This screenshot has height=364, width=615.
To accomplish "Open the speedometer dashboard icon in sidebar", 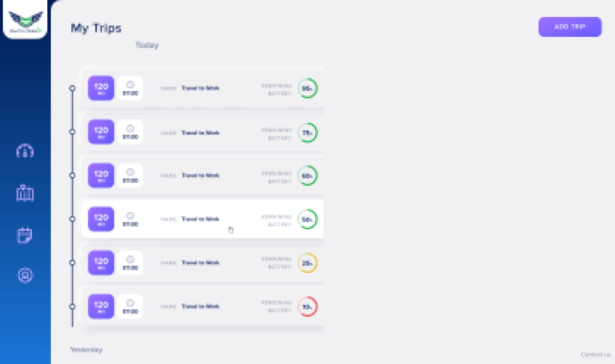I will [25, 151].
